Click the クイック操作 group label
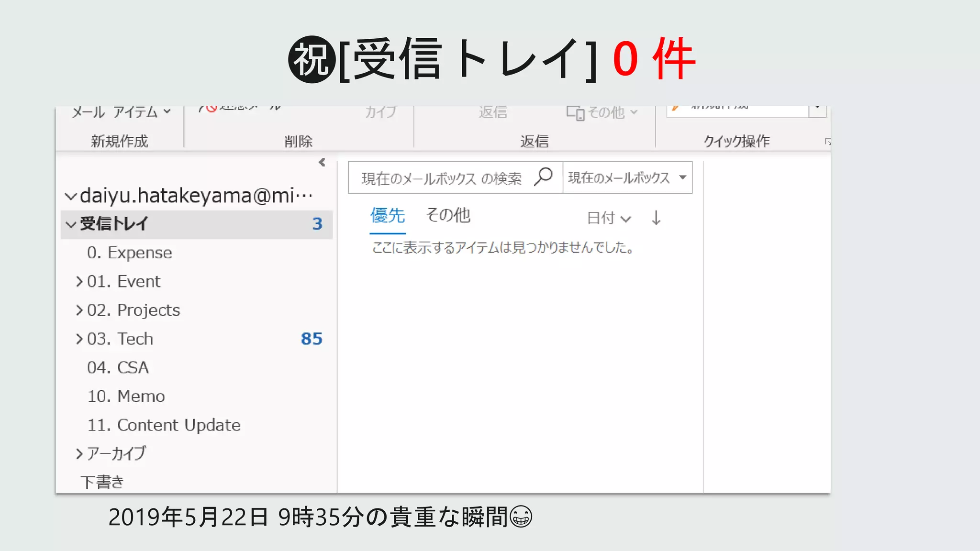 pos(736,142)
